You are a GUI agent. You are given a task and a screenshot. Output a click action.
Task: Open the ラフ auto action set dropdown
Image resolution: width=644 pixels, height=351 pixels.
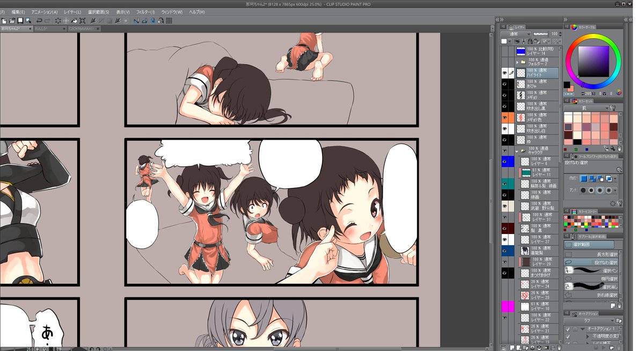coord(589,320)
